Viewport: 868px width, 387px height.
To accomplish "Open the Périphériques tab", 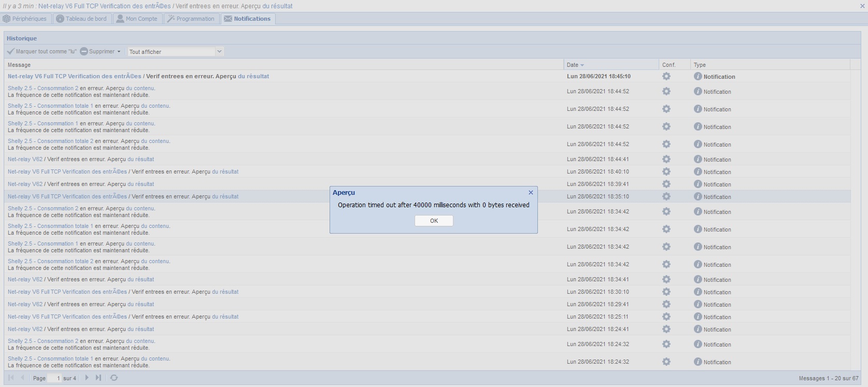I will pyautogui.click(x=25, y=19).
